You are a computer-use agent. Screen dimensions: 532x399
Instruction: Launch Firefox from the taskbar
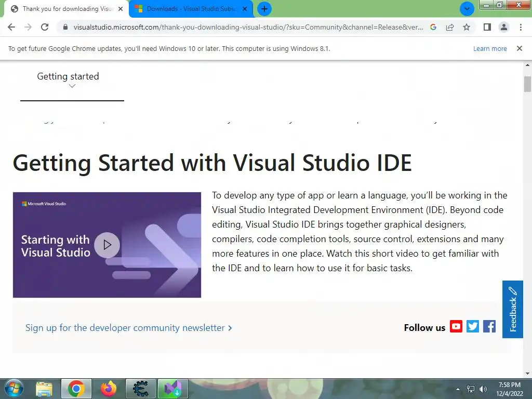tap(108, 389)
